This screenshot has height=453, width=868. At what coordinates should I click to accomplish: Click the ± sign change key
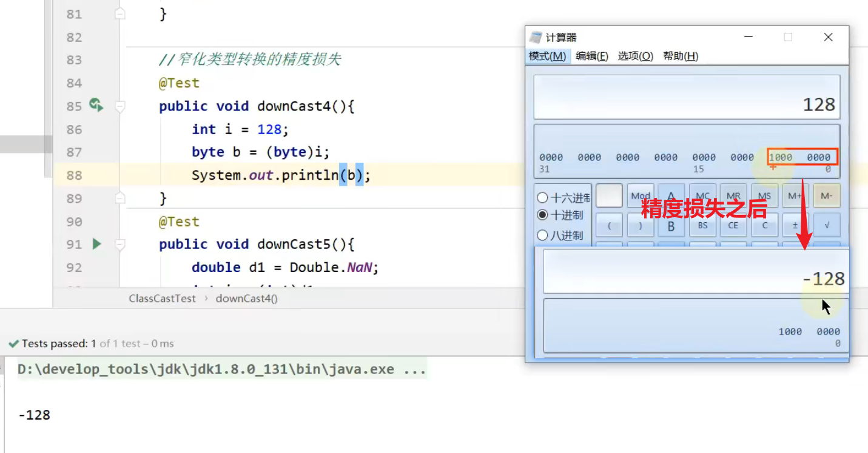795,225
